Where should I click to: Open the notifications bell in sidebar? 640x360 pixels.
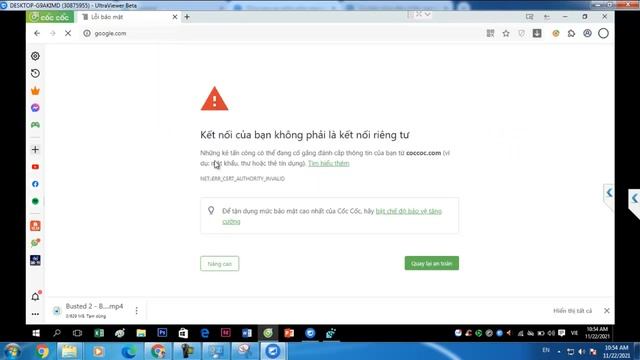tap(36, 297)
